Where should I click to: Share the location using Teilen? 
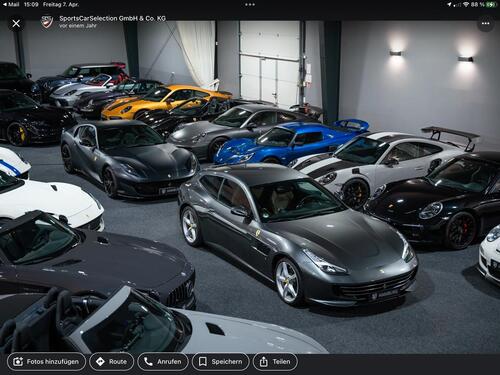[275, 362]
